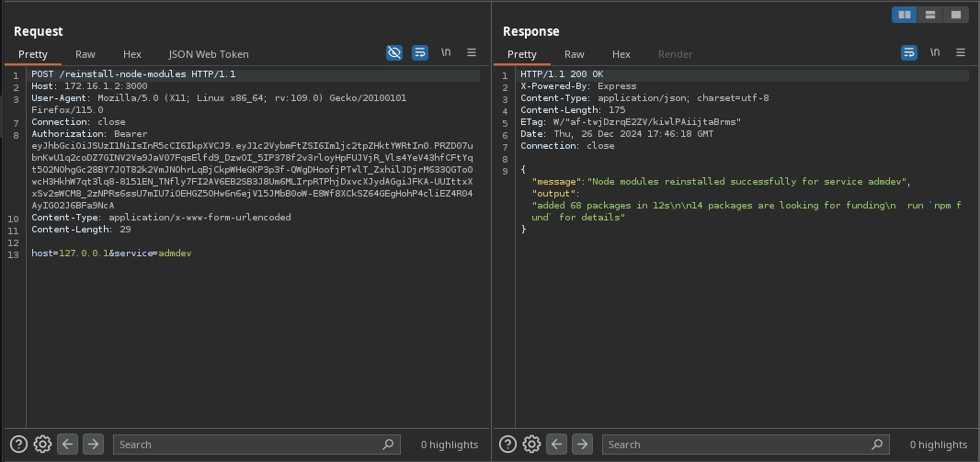Toggle line wrap icon in Request panel
980x462 pixels.
click(420, 53)
